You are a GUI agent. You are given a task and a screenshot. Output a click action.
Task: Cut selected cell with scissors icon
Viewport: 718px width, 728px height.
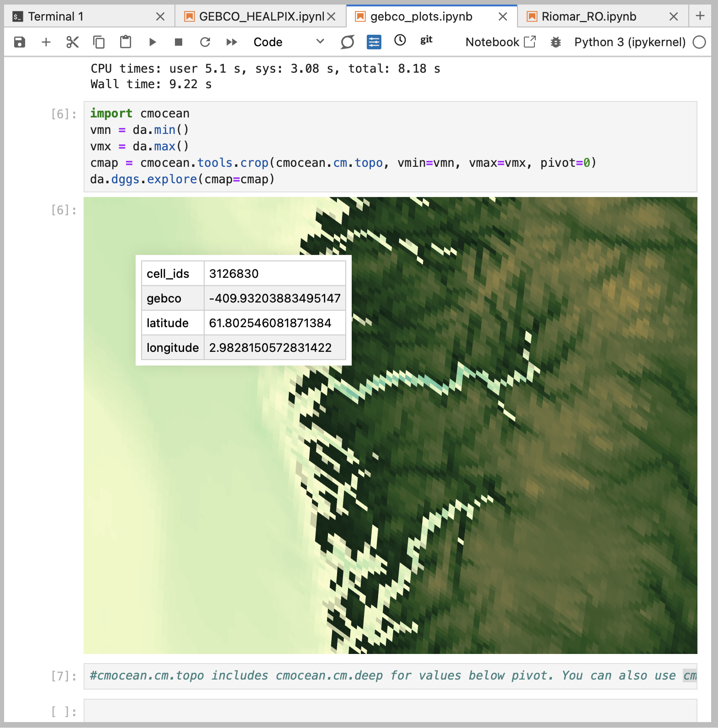(73, 43)
